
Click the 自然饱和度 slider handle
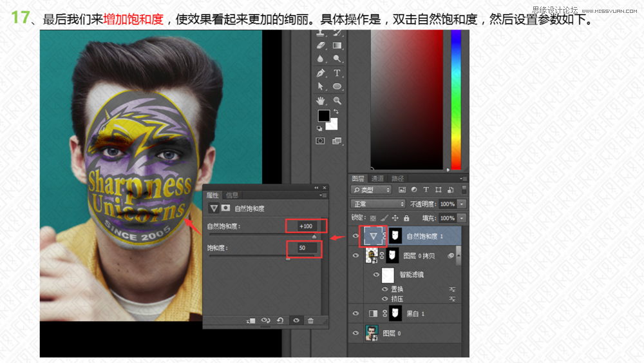314,237
